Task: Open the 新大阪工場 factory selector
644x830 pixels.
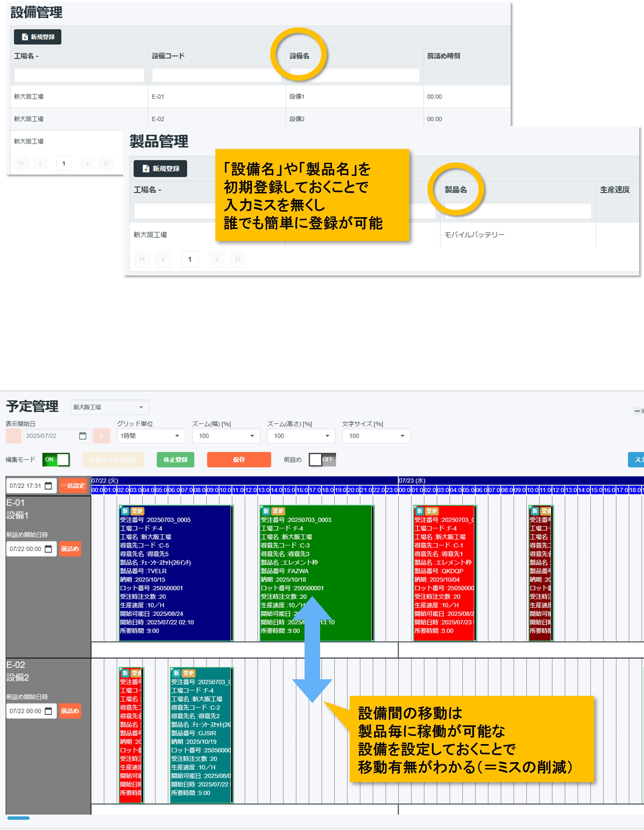Action: tap(110, 407)
